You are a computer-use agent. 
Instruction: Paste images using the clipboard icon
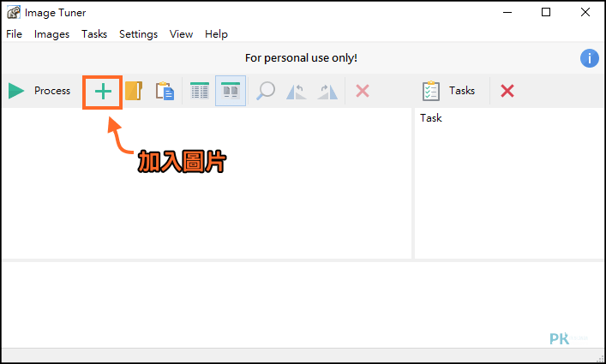[x=165, y=91]
